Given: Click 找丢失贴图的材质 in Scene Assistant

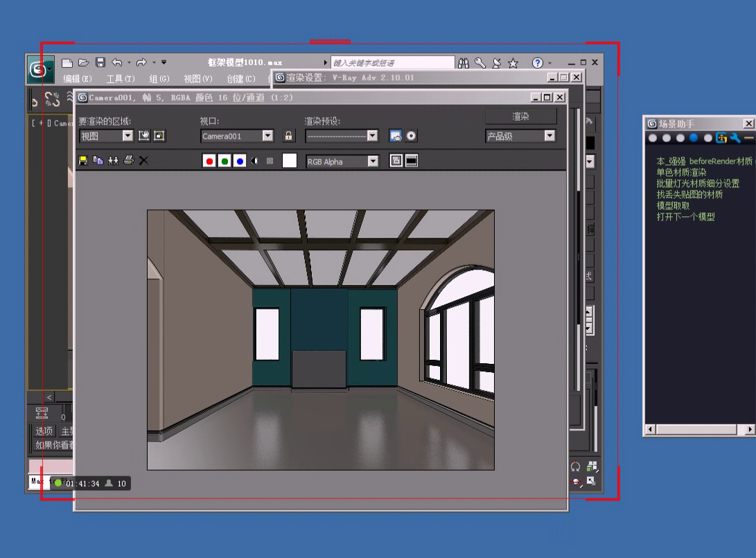Looking at the screenshot, I should click(x=689, y=194).
